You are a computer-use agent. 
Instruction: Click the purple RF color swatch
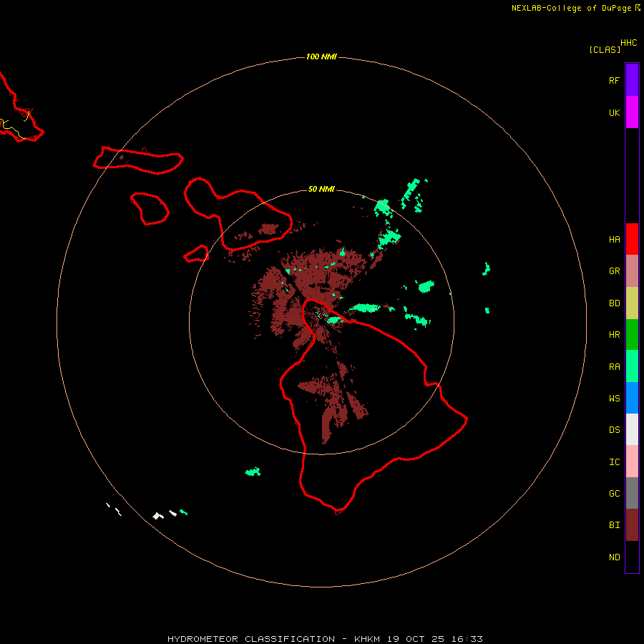point(632,80)
